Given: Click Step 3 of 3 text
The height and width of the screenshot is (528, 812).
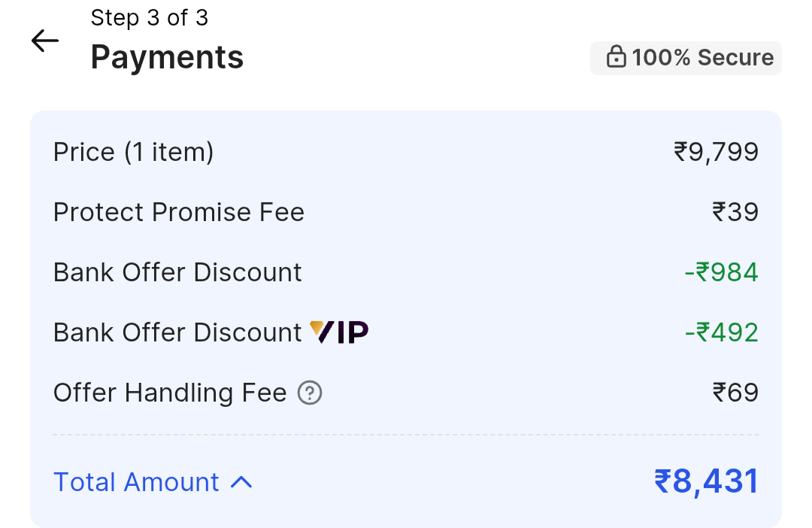Looking at the screenshot, I should click(x=149, y=18).
